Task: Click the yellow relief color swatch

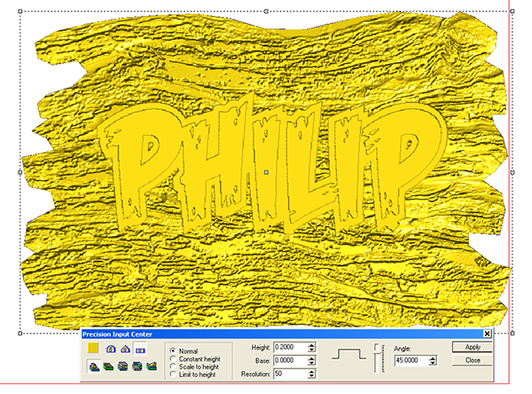Action: point(93,349)
